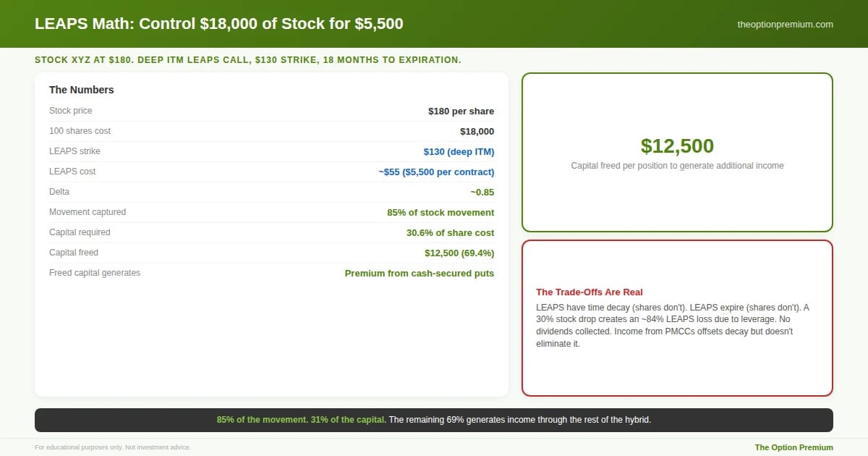The width and height of the screenshot is (868, 456).
Task: Click the theoptionpremium.com link in header
Action: [785, 24]
